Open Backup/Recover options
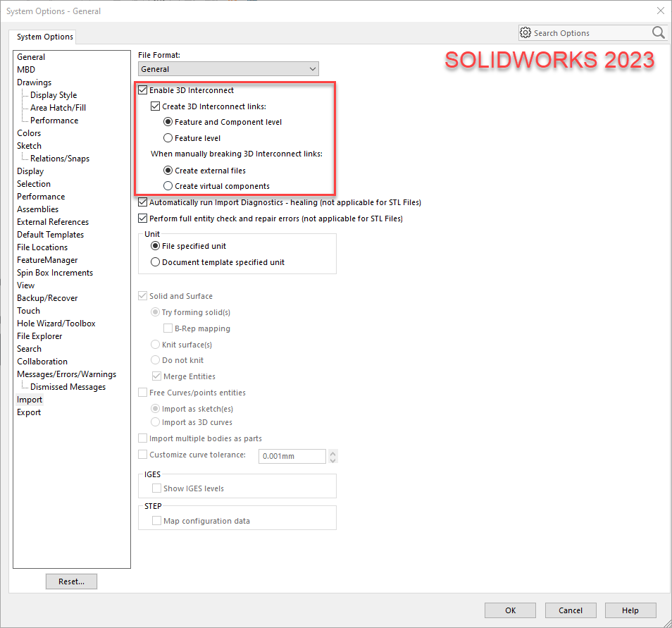This screenshot has height=628, width=672. pos(48,298)
